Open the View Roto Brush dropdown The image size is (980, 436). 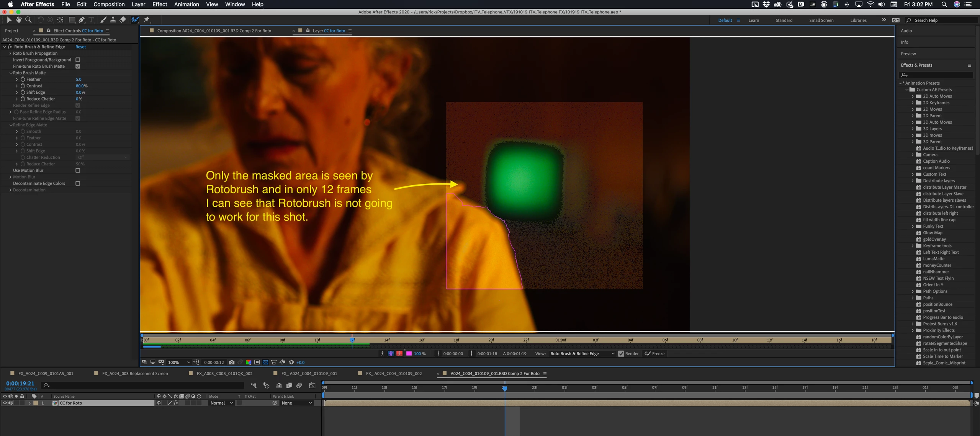tap(582, 354)
